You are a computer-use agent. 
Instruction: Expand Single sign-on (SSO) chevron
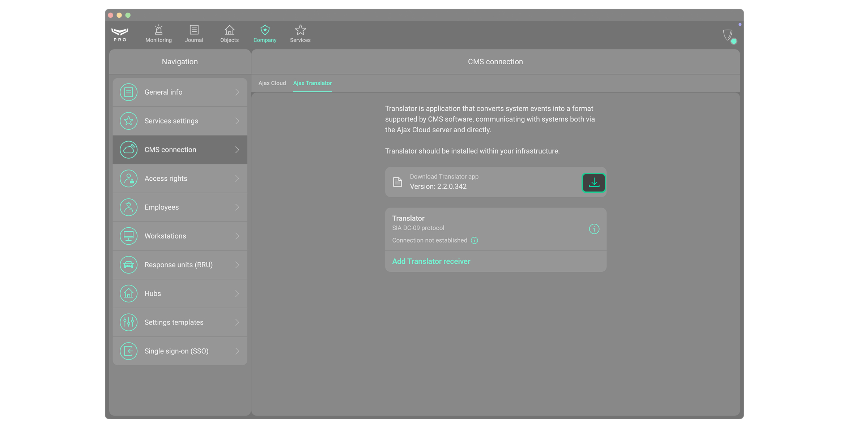point(237,351)
